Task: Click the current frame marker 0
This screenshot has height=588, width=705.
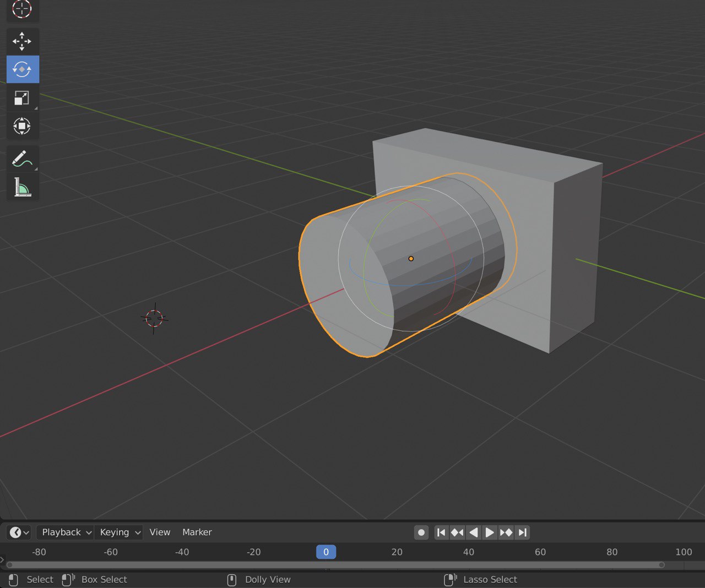Action: pos(326,552)
